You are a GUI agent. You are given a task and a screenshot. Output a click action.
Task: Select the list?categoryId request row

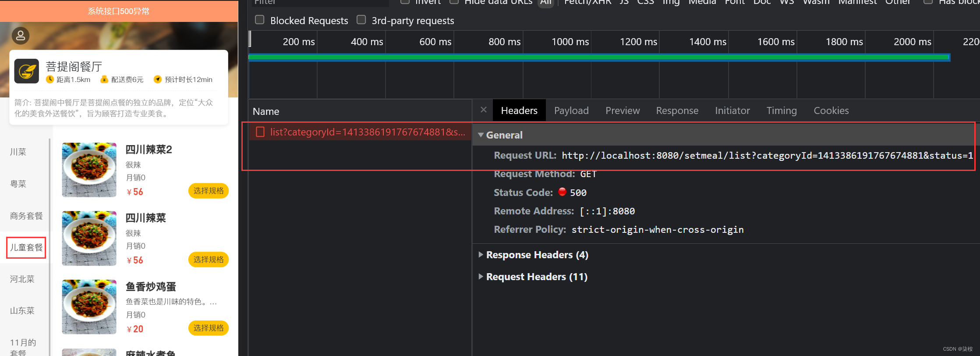click(x=360, y=132)
